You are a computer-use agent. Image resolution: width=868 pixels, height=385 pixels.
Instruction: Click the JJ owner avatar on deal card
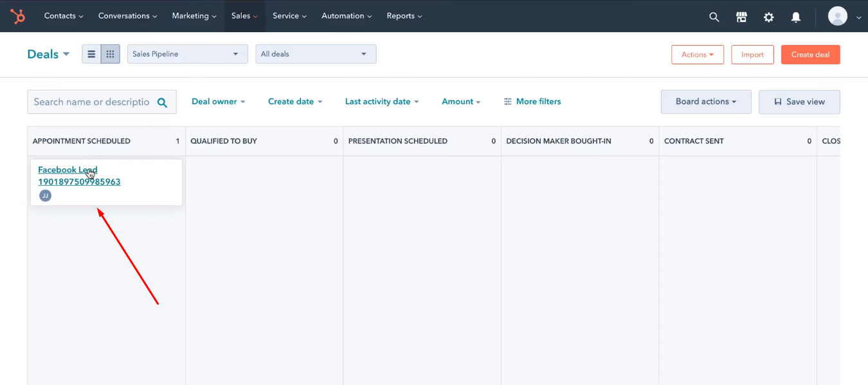click(x=45, y=195)
